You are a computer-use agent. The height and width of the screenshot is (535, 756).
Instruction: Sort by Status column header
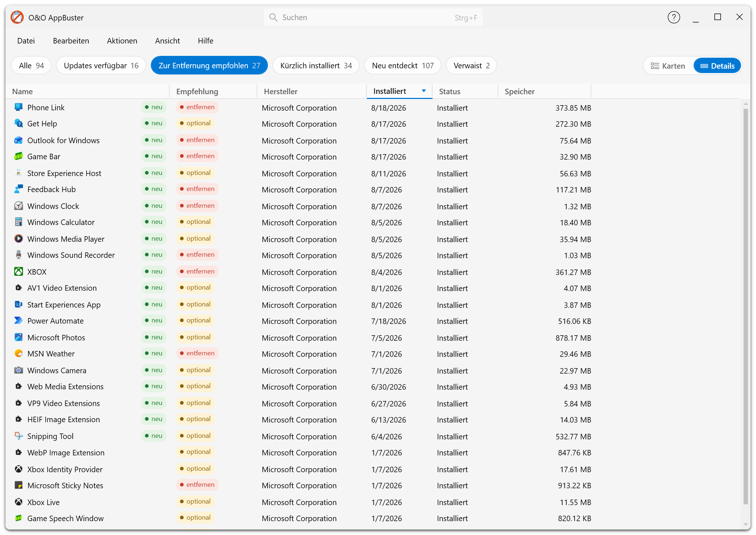pyautogui.click(x=465, y=92)
